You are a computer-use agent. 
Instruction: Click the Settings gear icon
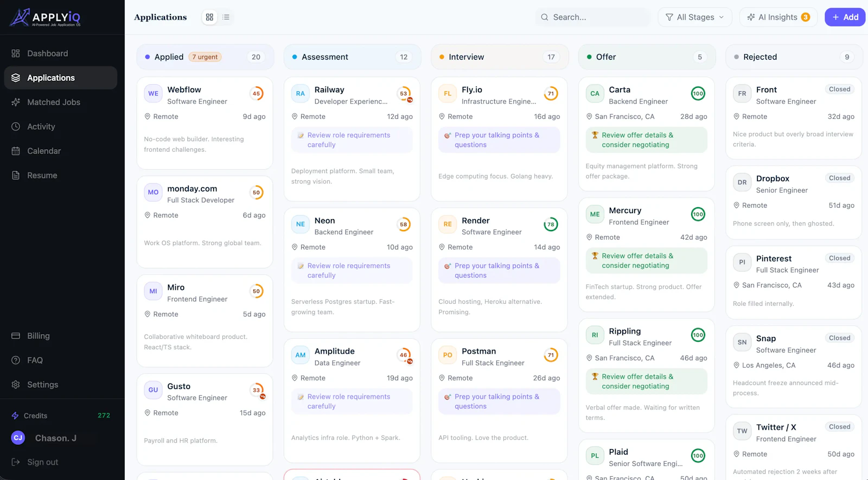[x=16, y=385]
